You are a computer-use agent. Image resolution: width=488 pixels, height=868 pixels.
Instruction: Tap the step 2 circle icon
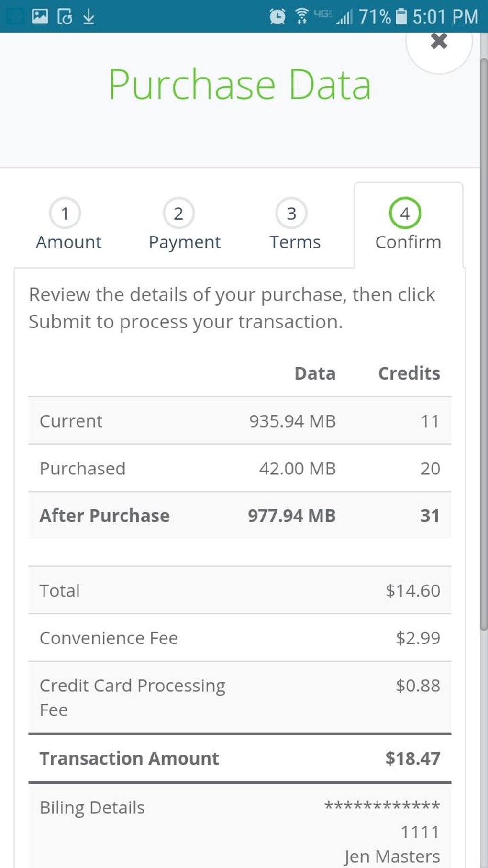178,213
